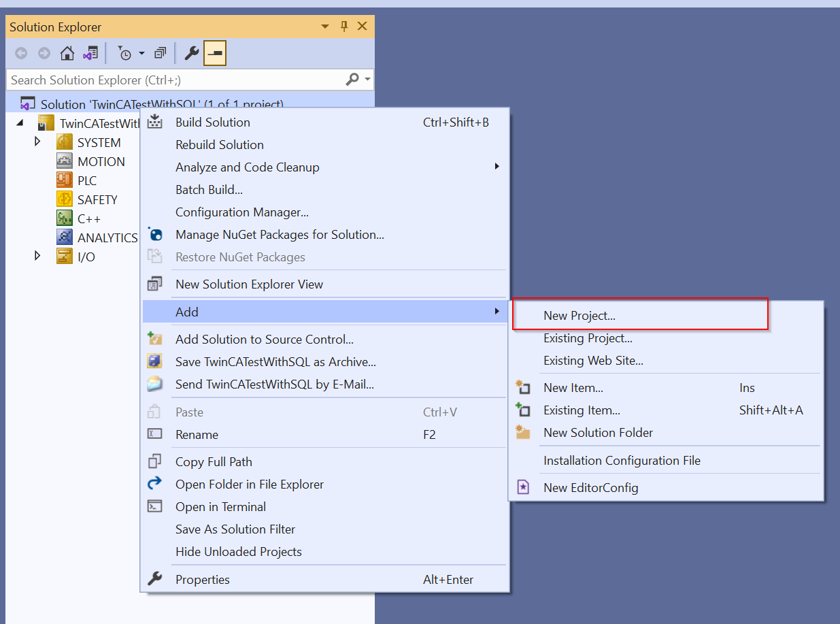
Task: Select the SAFETY node icon
Action: 65,199
